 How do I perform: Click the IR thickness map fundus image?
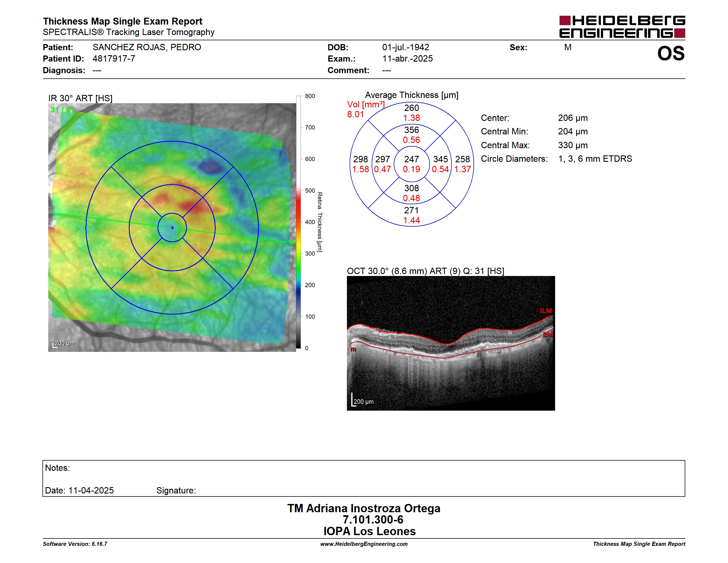[x=172, y=227]
